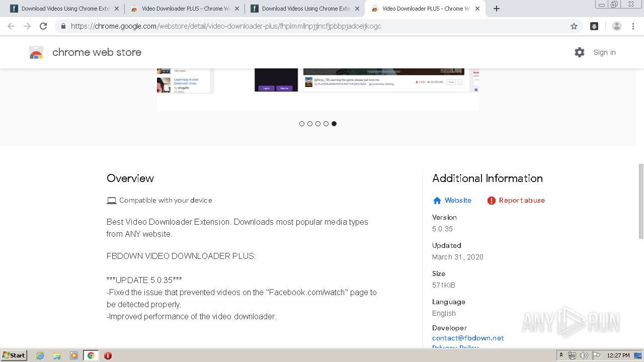
Task: Click the Sign in link
Action: [x=604, y=52]
